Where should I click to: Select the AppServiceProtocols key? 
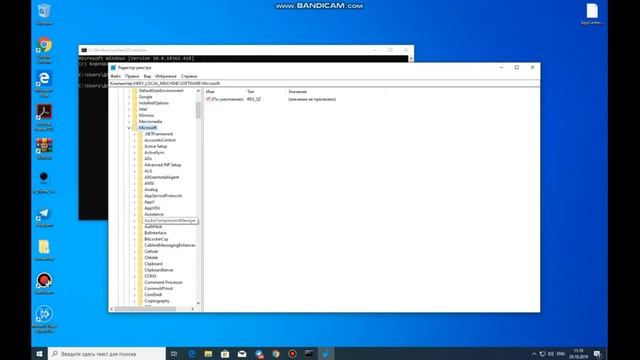tap(163, 196)
